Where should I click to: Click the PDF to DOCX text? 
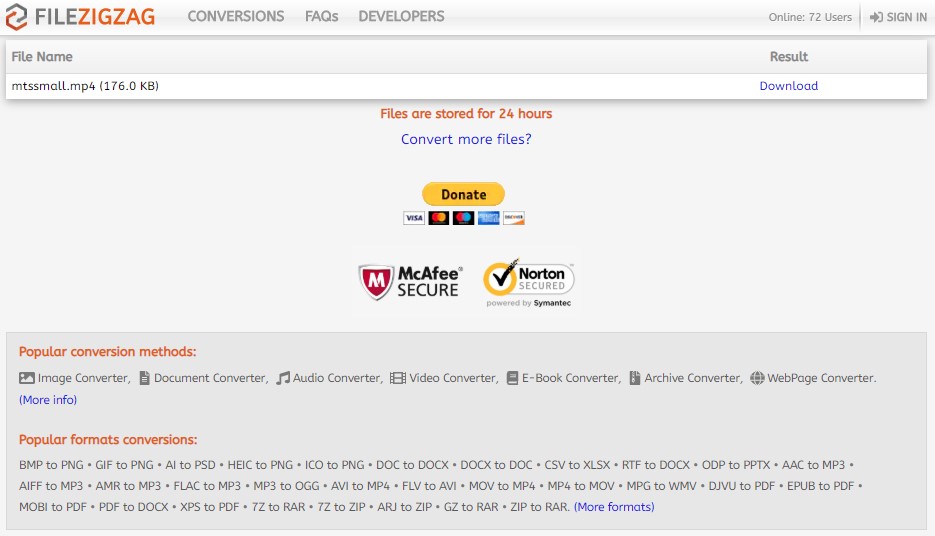pos(134,507)
